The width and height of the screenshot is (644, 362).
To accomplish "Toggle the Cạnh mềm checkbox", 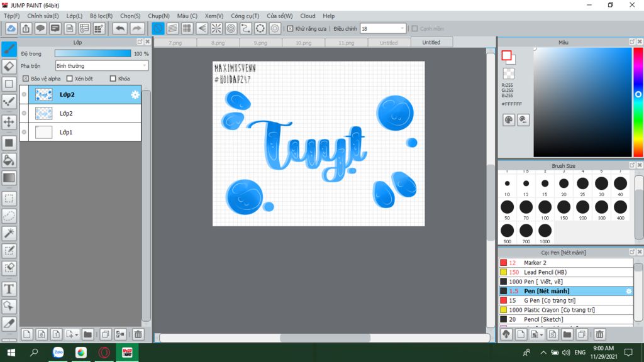I will [x=415, y=29].
